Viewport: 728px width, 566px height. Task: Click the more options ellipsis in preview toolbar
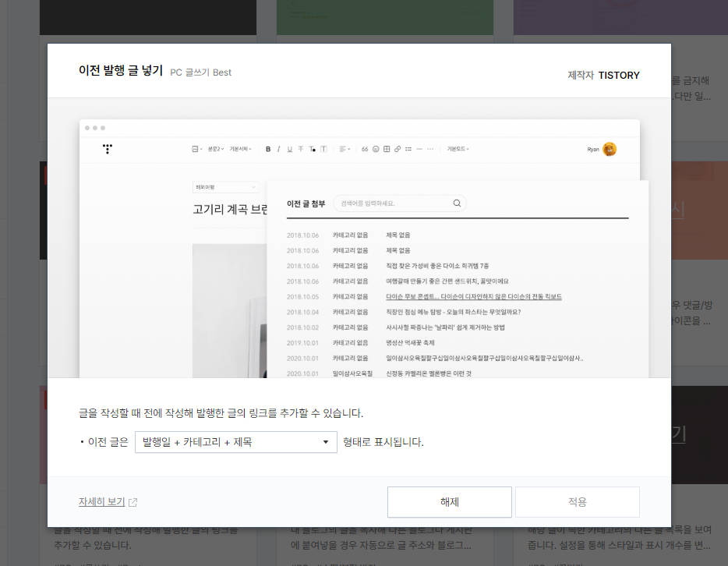430,149
